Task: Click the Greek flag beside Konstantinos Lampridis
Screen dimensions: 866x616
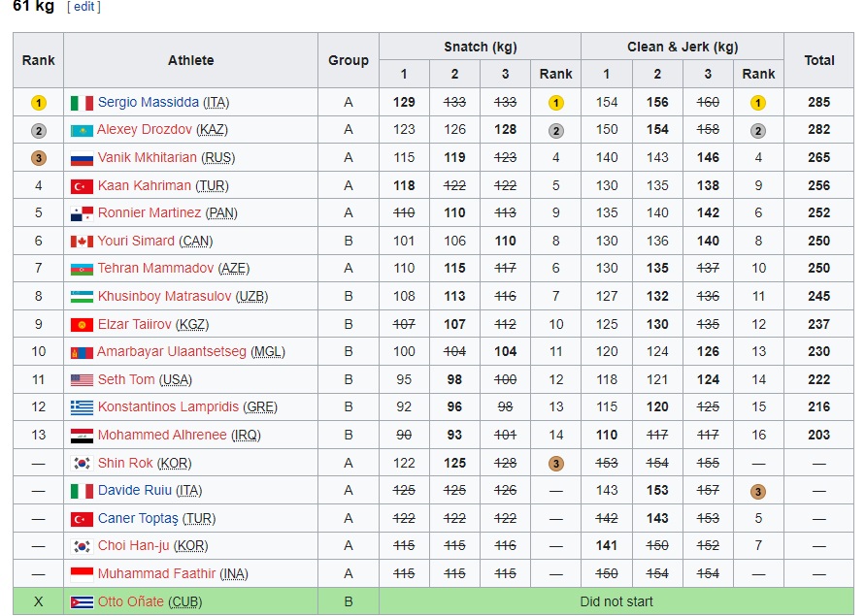Action: [82, 407]
